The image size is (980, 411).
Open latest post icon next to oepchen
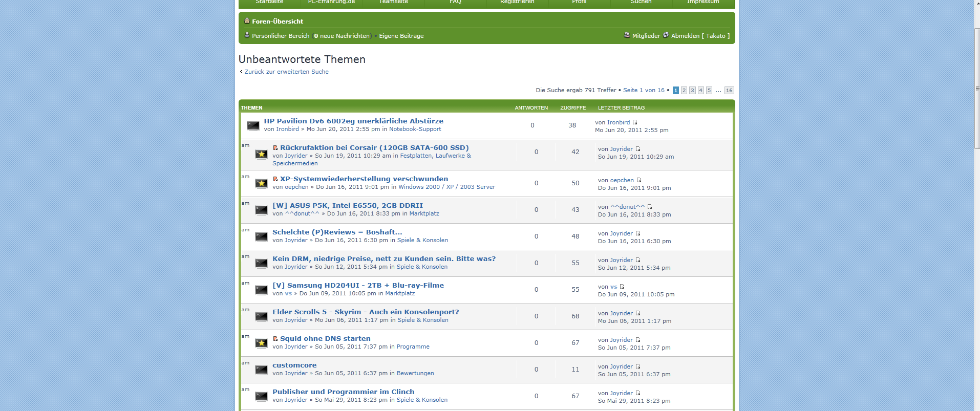pos(638,180)
